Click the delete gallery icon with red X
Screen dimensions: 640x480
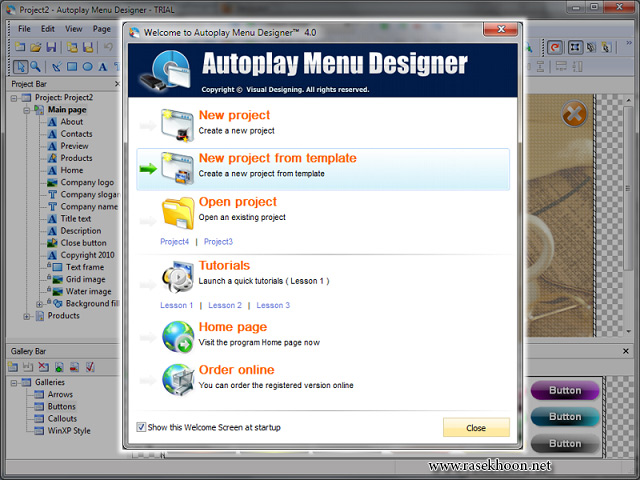[43, 367]
